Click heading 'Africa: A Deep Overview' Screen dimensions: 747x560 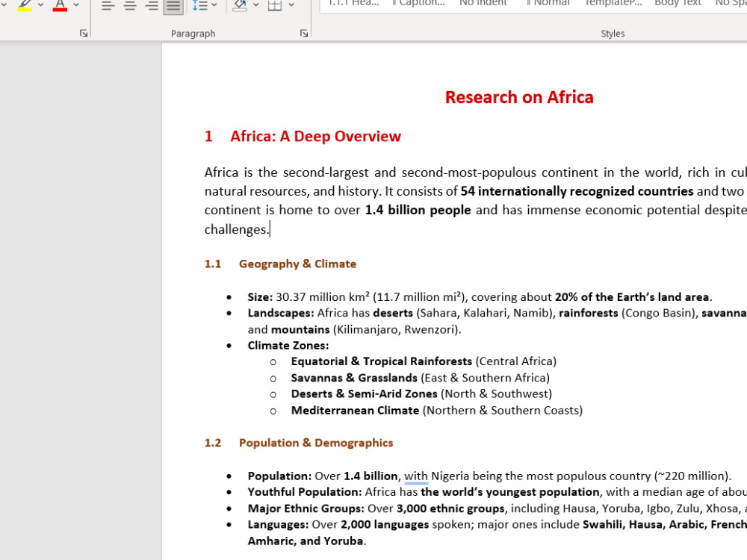pyautogui.click(x=315, y=136)
